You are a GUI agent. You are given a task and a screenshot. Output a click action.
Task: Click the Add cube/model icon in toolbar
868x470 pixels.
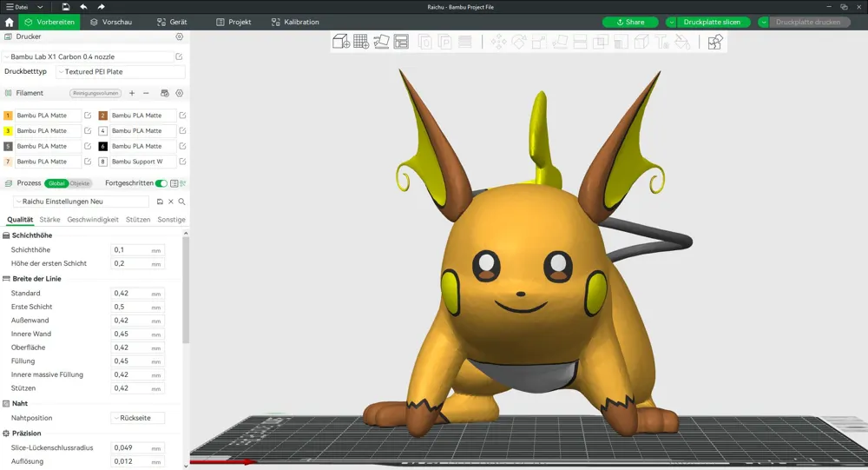341,42
